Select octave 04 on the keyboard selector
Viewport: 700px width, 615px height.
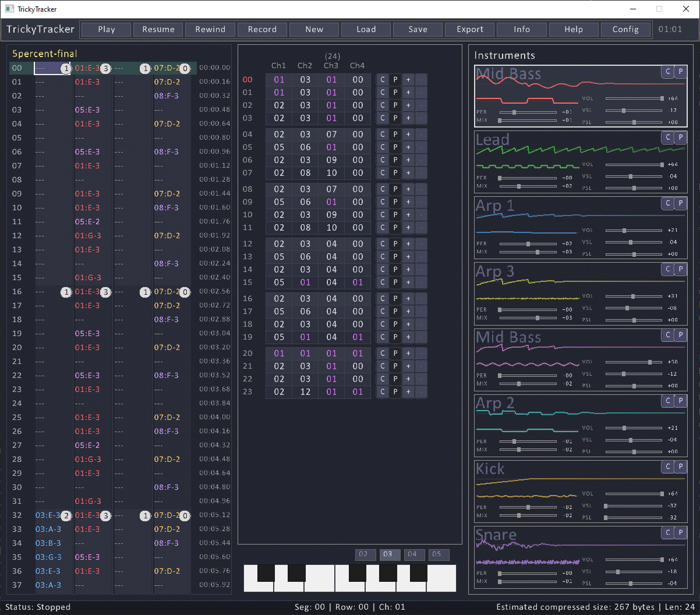pos(414,554)
